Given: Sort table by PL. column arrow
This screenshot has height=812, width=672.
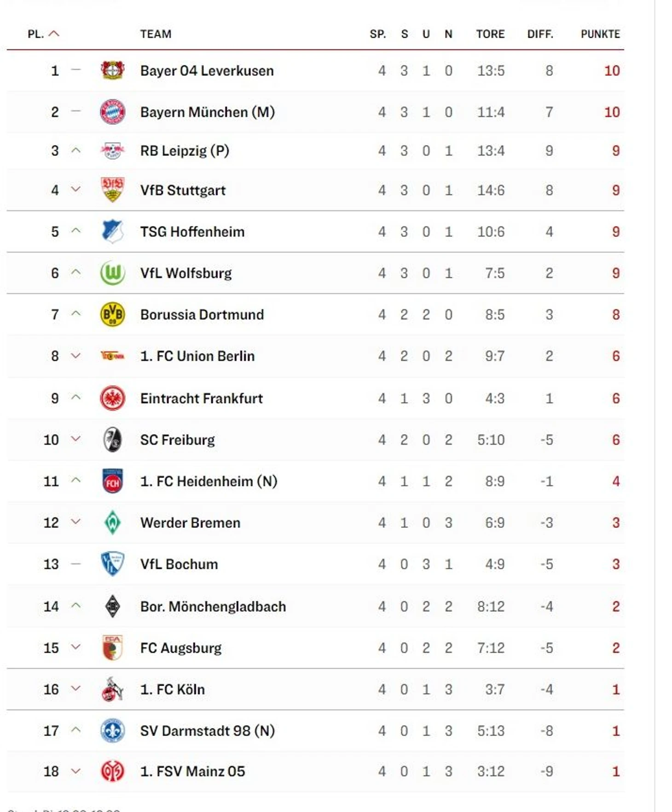Looking at the screenshot, I should click(54, 34).
